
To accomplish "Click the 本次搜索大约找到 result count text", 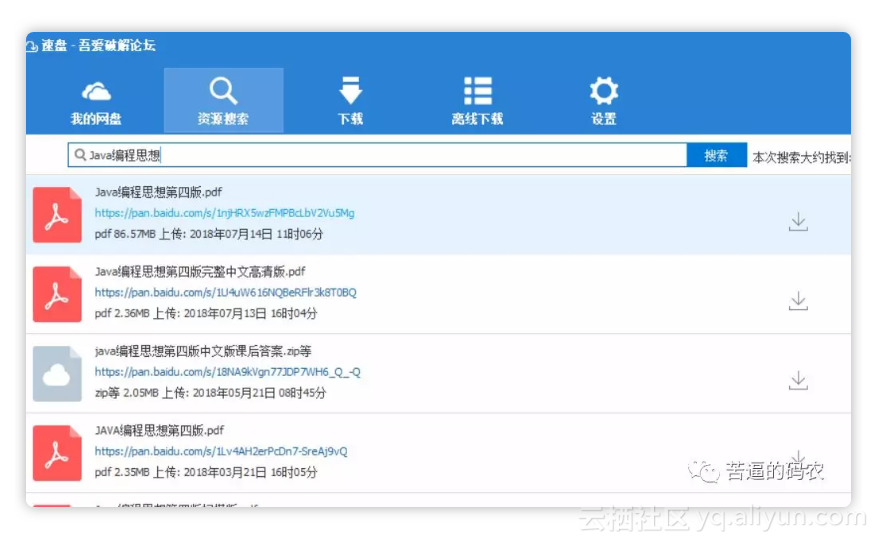I will click(801, 157).
